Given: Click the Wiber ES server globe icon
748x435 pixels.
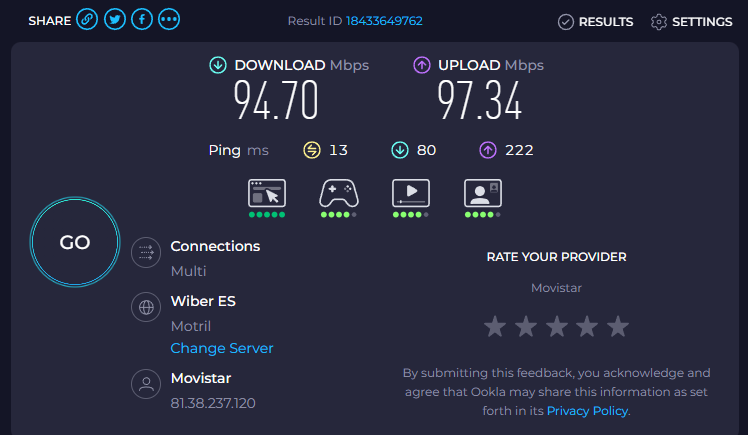Looking at the screenshot, I should click(x=147, y=307).
